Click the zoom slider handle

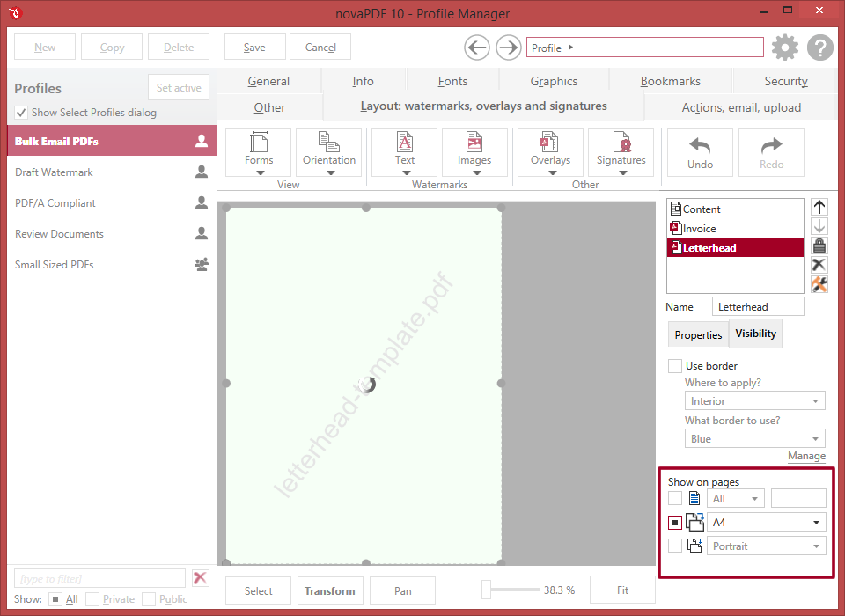tap(486, 590)
